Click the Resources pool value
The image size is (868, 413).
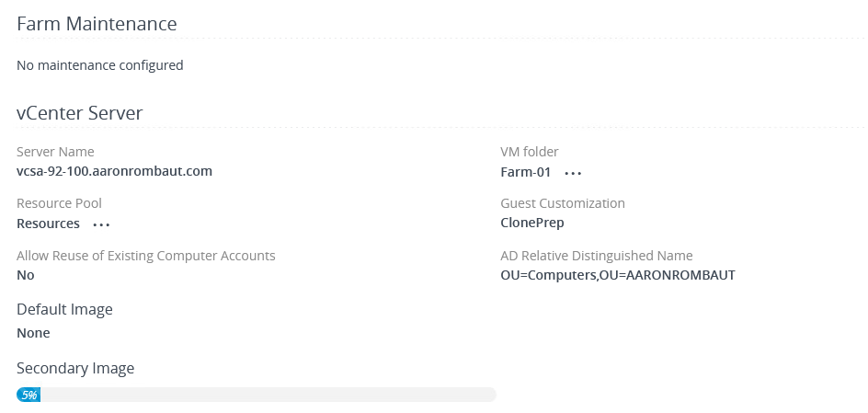pyautogui.click(x=48, y=224)
